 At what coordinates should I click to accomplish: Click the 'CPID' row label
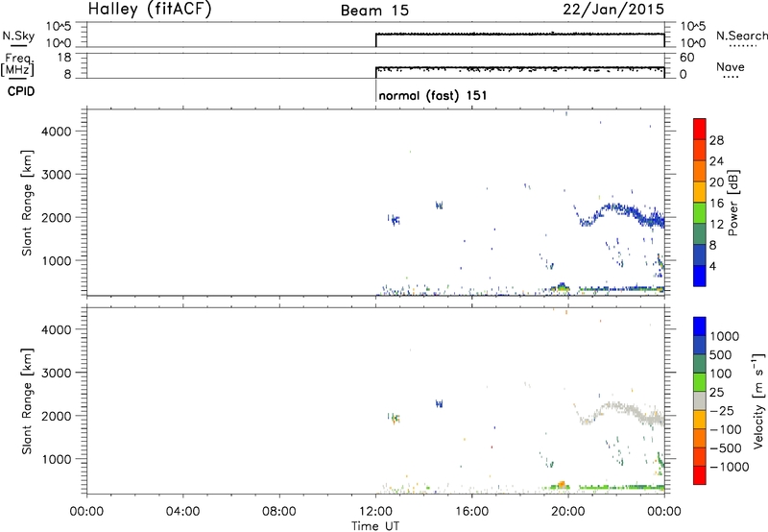[x=21, y=91]
